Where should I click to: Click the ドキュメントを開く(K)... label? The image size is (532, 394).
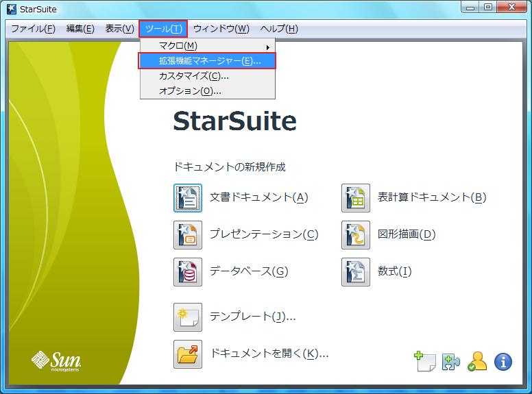pyautogui.click(x=269, y=354)
